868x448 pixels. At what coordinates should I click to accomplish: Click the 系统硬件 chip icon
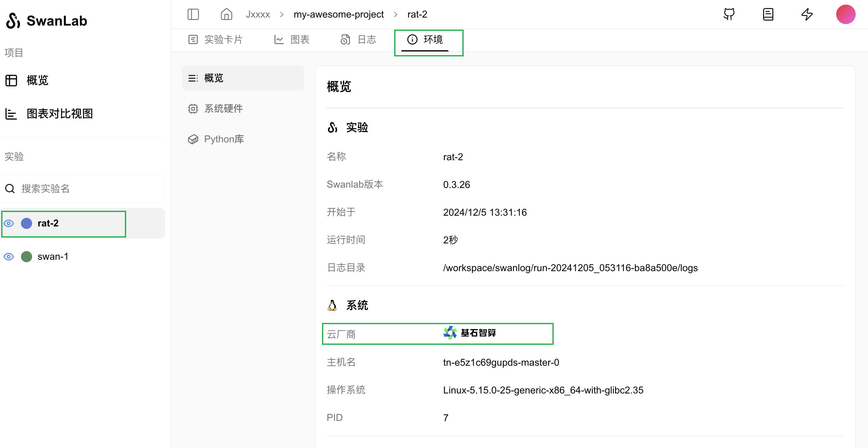193,109
